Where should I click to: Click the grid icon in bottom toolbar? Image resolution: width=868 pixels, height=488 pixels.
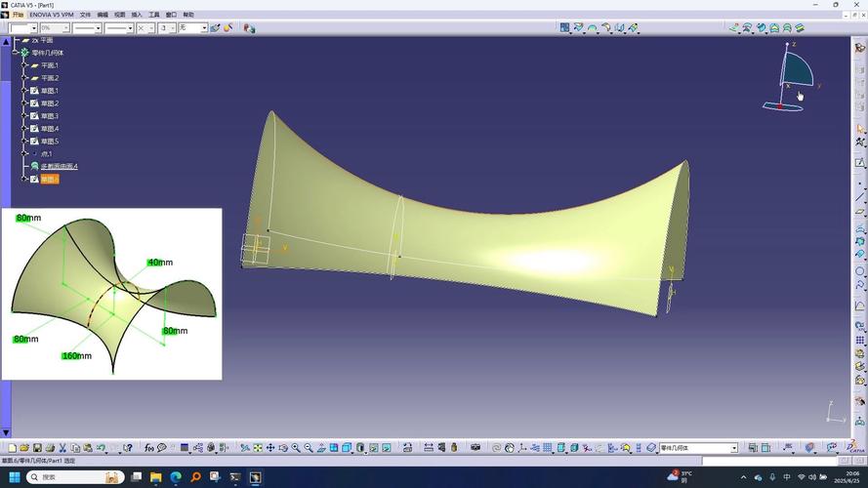(x=548, y=448)
